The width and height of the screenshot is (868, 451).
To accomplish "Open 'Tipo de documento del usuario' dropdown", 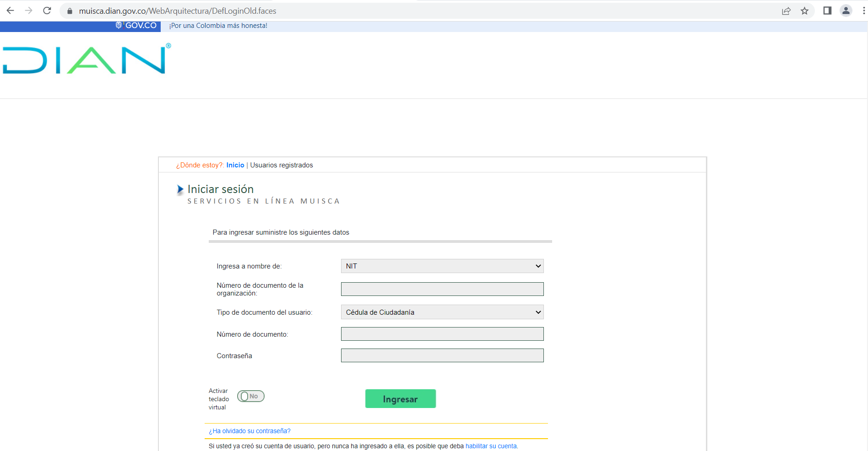I will [x=442, y=312].
